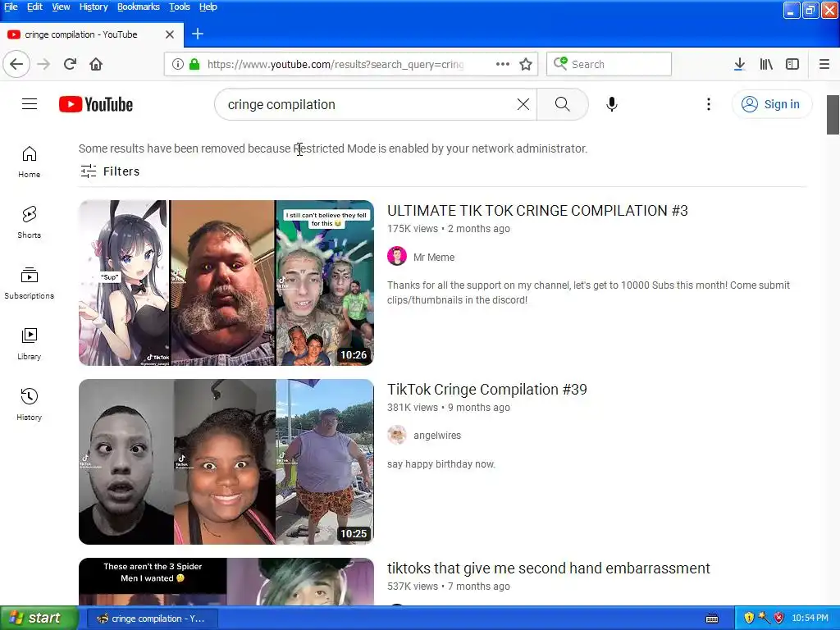Open the Spider Men video thumbnail

point(226,582)
